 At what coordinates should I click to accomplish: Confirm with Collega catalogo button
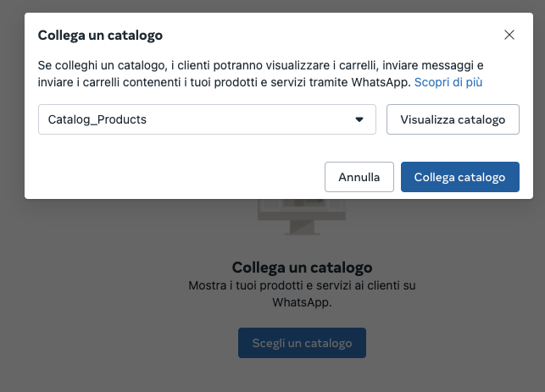(x=459, y=177)
